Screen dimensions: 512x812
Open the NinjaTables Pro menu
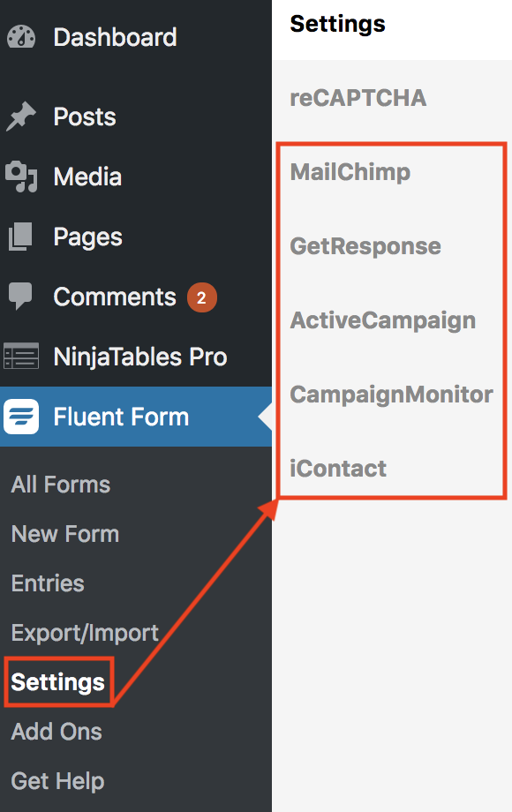point(136,357)
